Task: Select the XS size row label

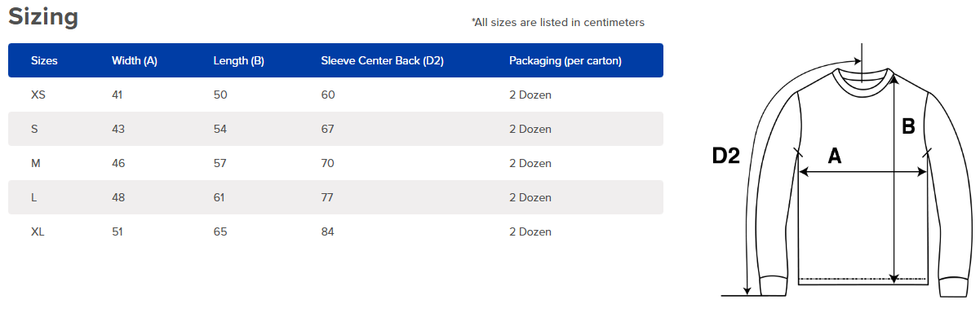Action: [x=38, y=95]
